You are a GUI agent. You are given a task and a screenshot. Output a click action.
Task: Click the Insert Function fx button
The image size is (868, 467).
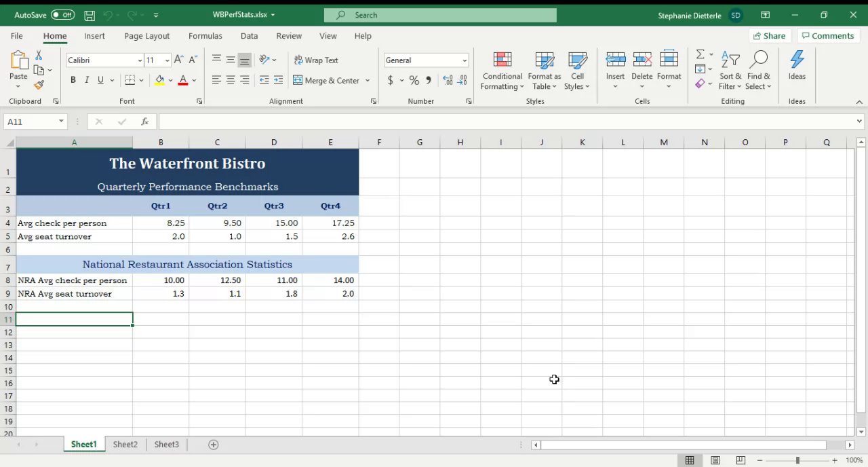tap(144, 122)
